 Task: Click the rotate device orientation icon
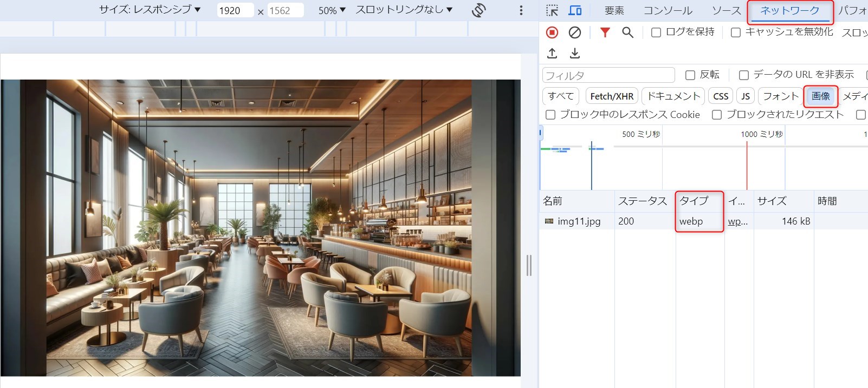[x=478, y=10]
